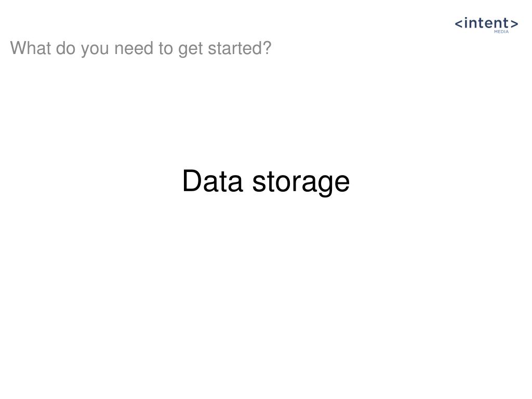Select the slide title "What do you need to get started?"
This screenshot has width=532, height=399.
click(141, 48)
